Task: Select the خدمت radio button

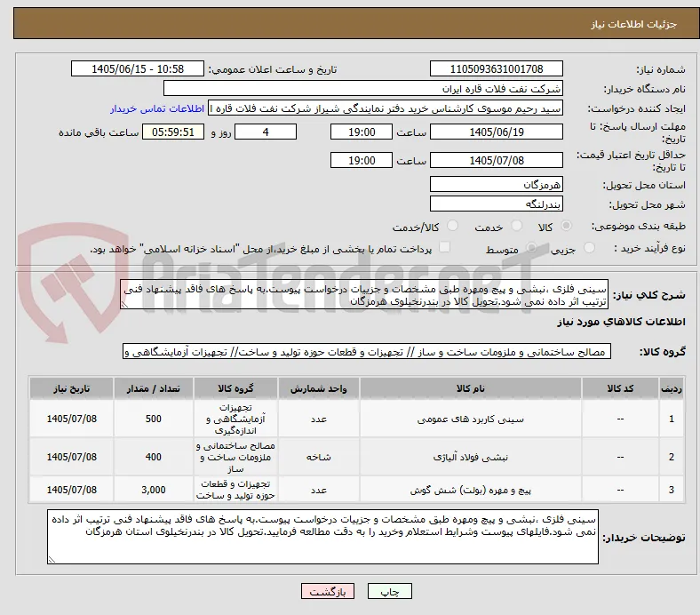Action: (516, 226)
